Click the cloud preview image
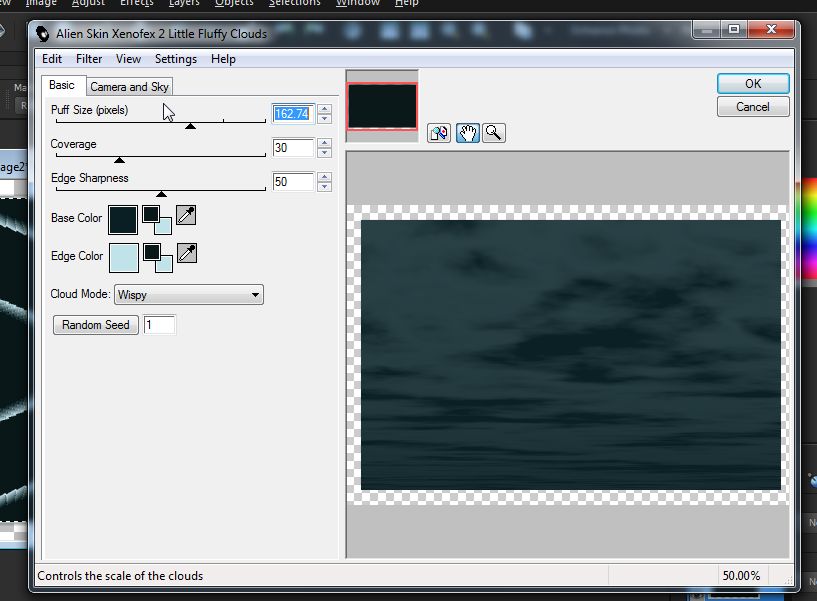The height and width of the screenshot is (601, 817). pyautogui.click(x=571, y=355)
